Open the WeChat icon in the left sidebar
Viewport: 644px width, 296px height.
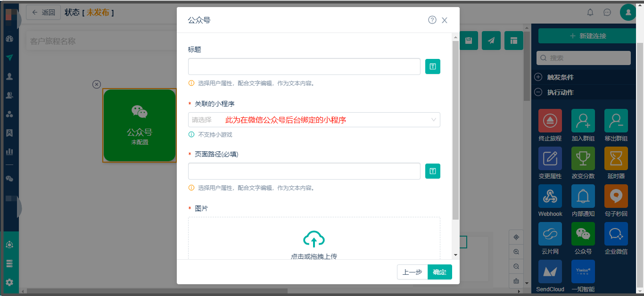point(9,179)
